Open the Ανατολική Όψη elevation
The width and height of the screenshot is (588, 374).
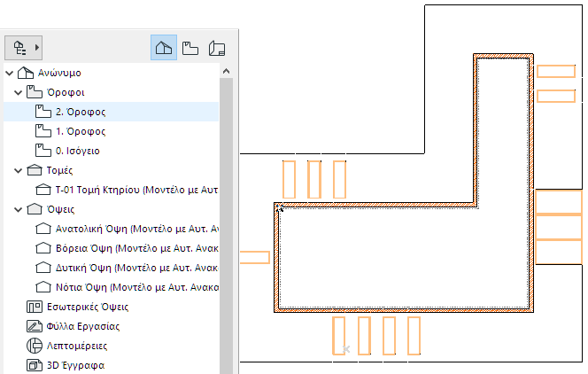[137, 229]
